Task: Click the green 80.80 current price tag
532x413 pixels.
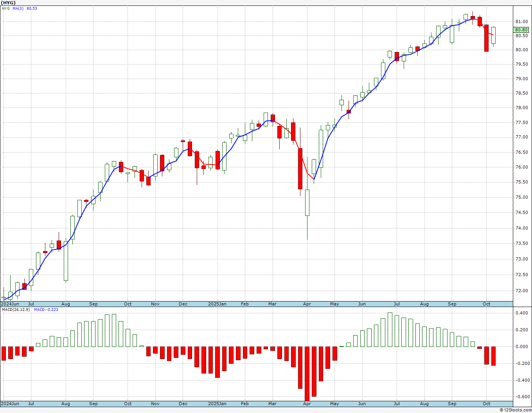Action: (x=521, y=30)
